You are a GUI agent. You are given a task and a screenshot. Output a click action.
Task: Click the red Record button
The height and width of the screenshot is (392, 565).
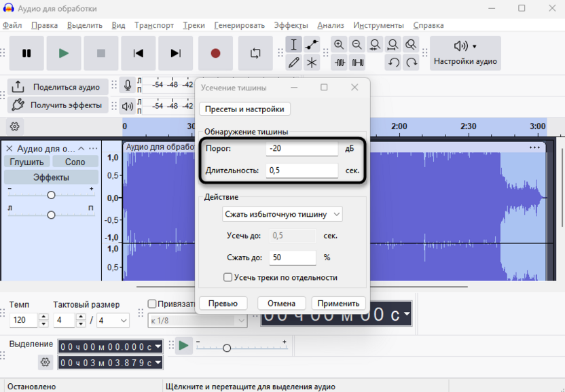tap(215, 54)
